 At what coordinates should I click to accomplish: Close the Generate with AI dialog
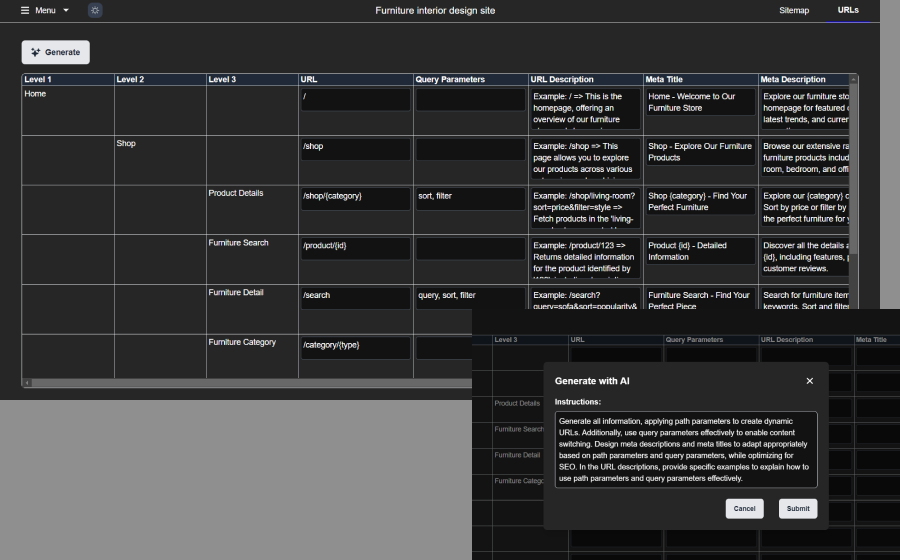pyautogui.click(x=809, y=381)
